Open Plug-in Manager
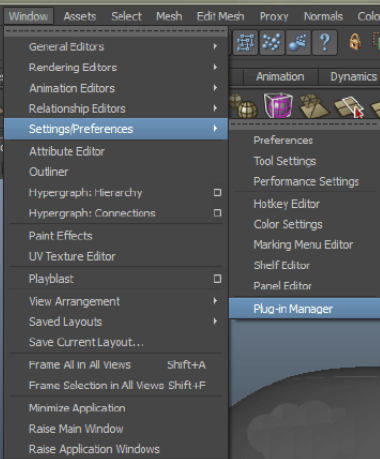The width and height of the screenshot is (380, 459). pyautogui.click(x=304, y=308)
